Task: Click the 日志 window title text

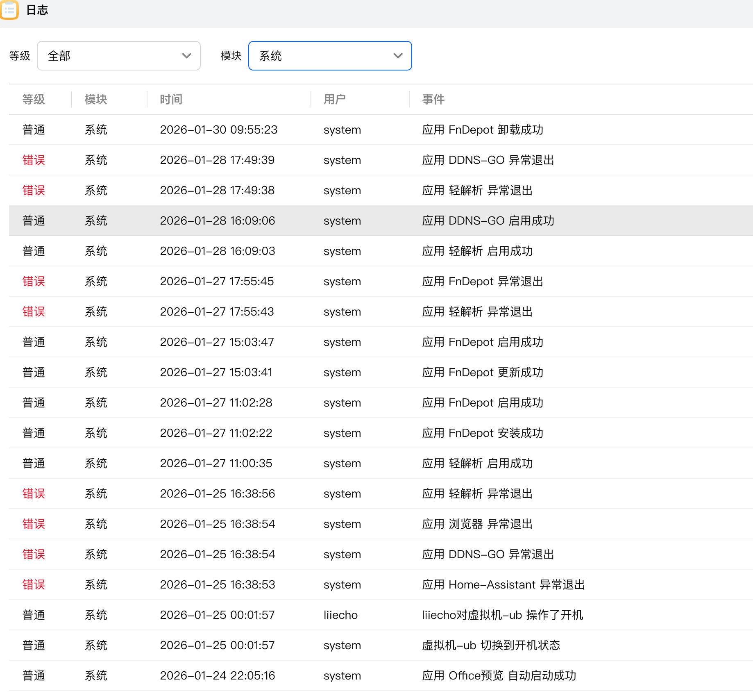Action: click(37, 10)
